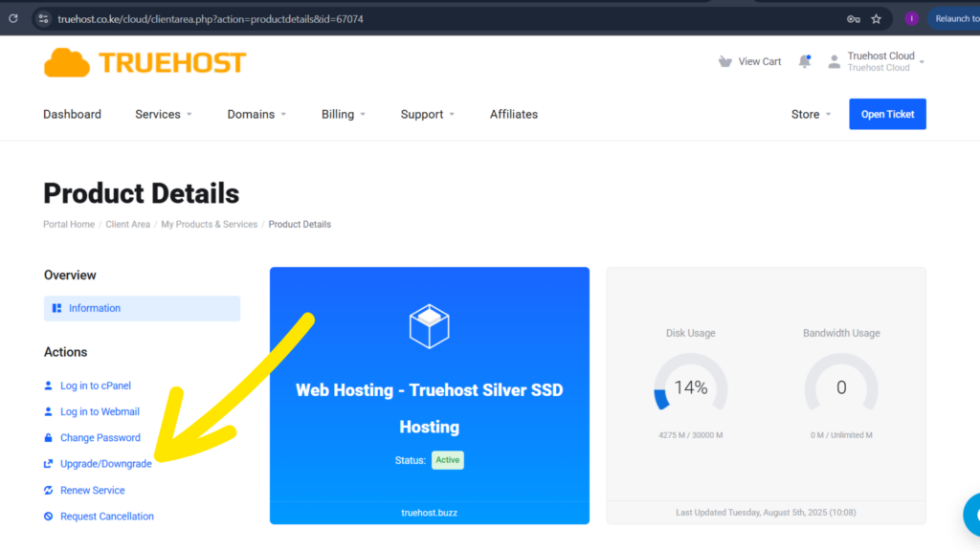Open Change Password action
This screenshot has height=551, width=980.
click(x=100, y=438)
